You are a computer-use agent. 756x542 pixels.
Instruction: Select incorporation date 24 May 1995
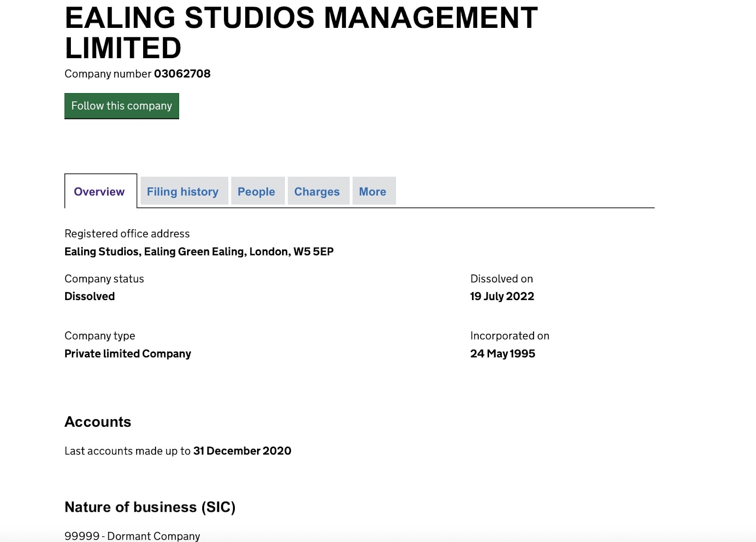coord(503,354)
